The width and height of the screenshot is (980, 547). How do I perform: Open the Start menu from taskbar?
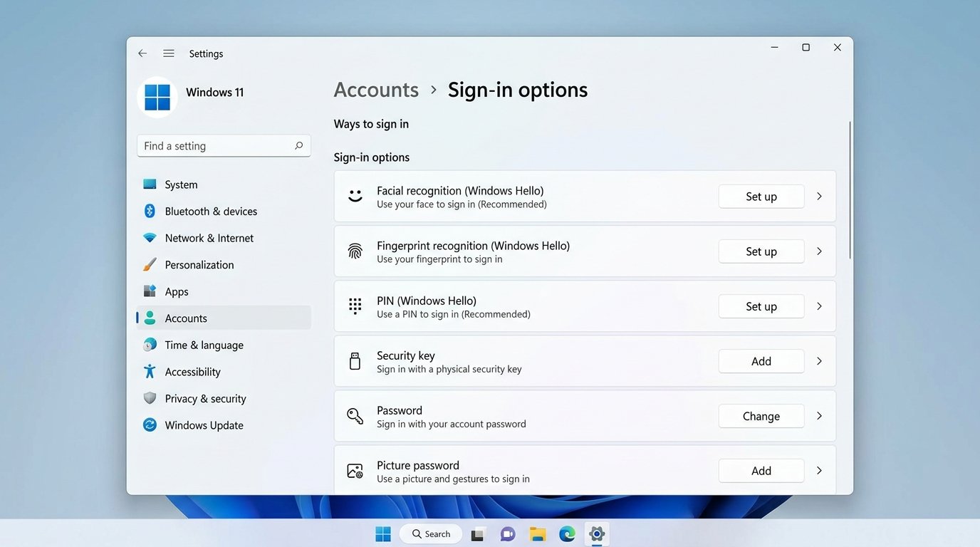(383, 534)
